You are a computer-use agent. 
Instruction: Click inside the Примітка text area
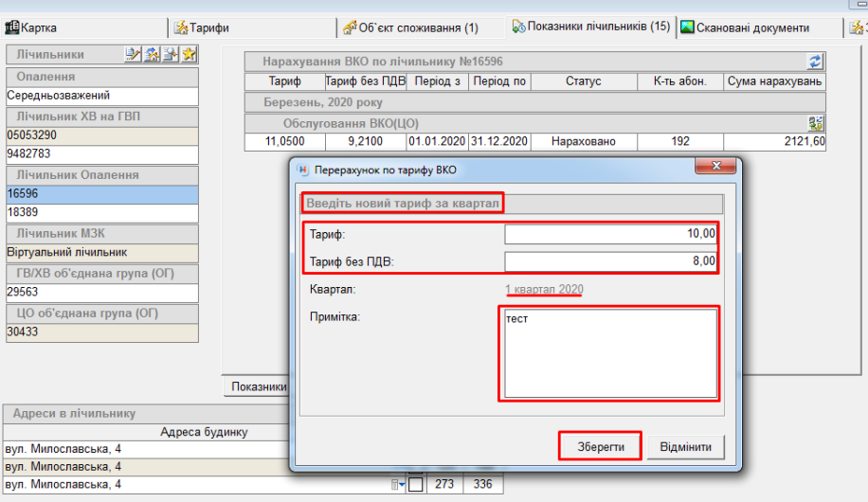[610, 353]
